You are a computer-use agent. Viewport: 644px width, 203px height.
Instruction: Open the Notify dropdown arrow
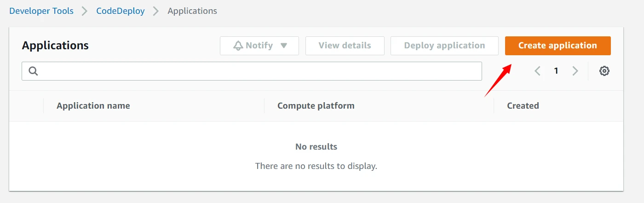point(284,46)
